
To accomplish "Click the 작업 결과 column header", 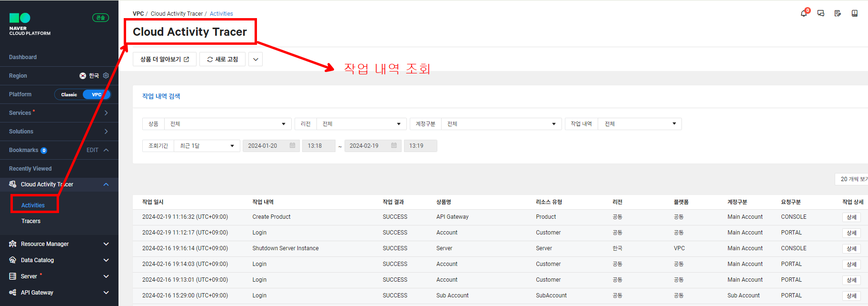I will pos(393,202).
